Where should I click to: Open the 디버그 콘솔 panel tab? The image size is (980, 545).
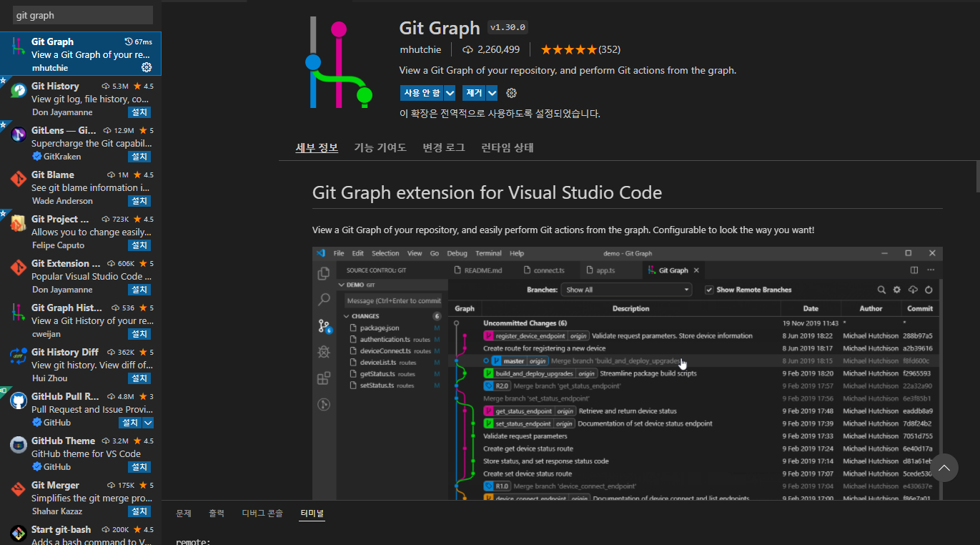click(262, 514)
